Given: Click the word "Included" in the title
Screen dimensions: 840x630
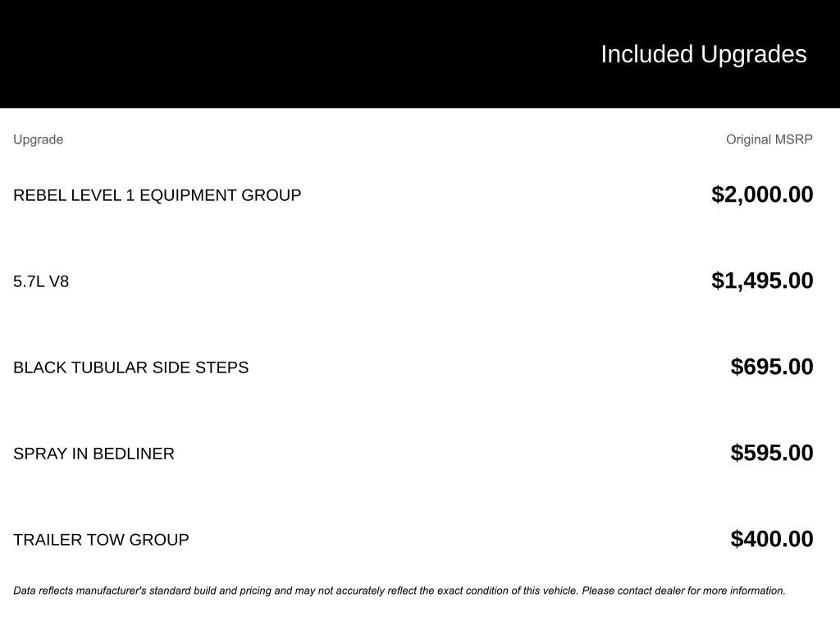Looking at the screenshot, I should tap(647, 54).
